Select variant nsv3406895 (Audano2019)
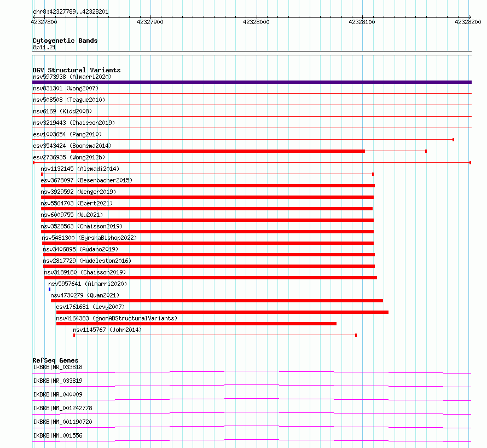The width and height of the screenshot is (487, 448). coord(81,249)
